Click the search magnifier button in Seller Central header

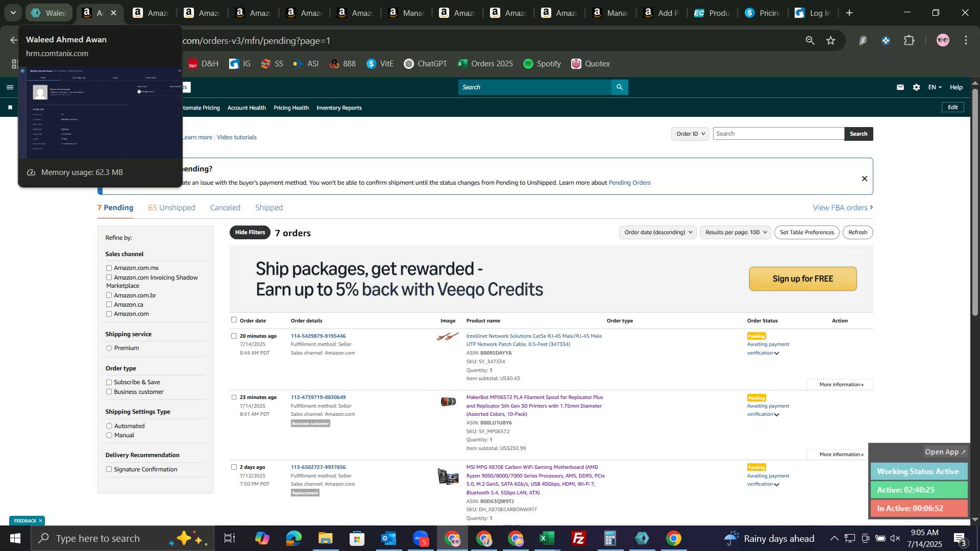coord(620,87)
